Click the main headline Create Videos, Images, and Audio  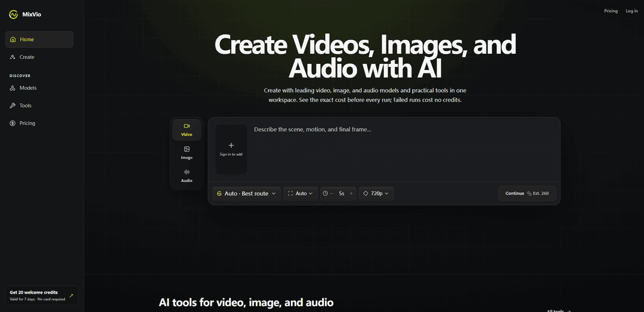pos(365,56)
